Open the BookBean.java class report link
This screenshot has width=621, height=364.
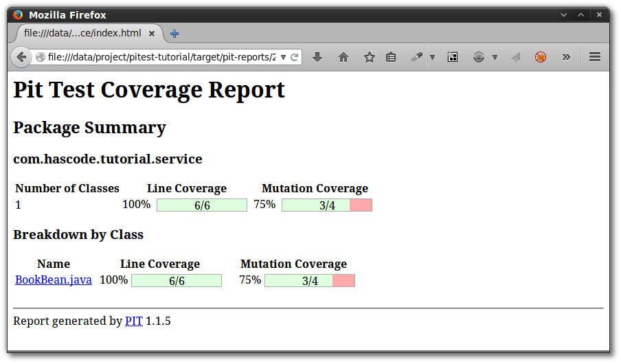pyautogui.click(x=54, y=280)
